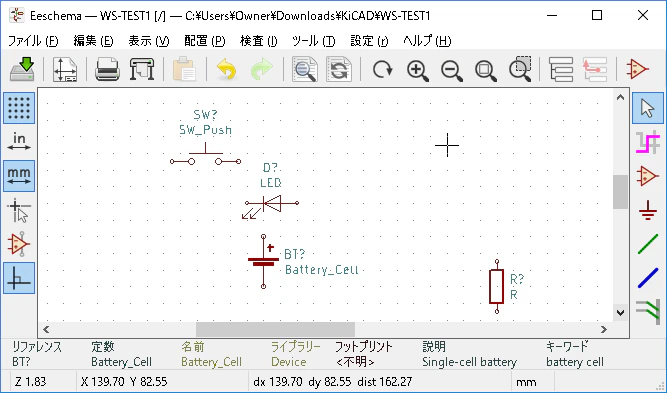Select wire to bus entry tool

[647, 312]
